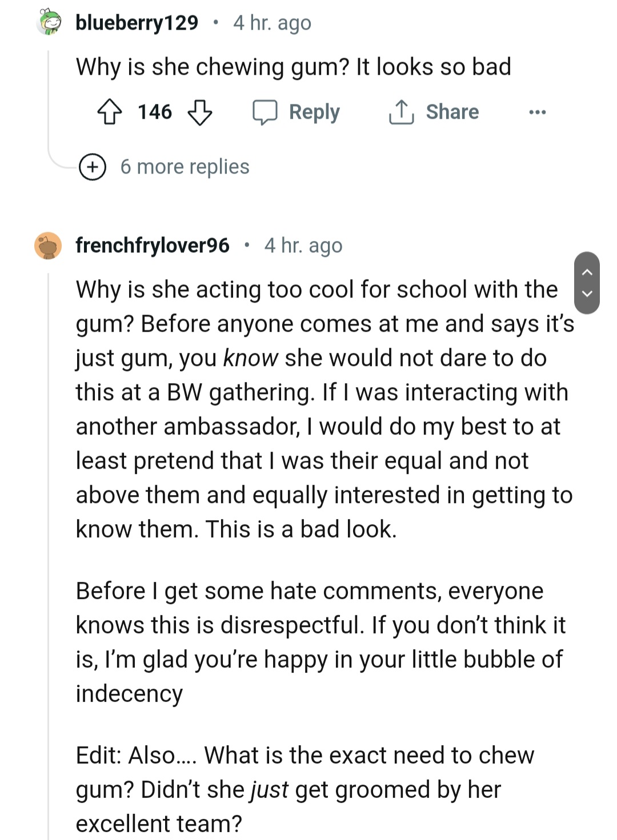The width and height of the screenshot is (617, 840).
Task: Share blueberry129's comment
Action: click(434, 112)
